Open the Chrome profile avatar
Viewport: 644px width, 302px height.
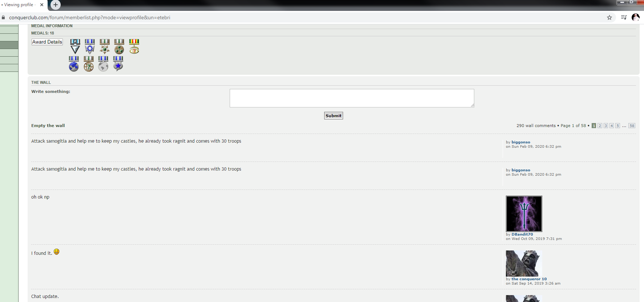636,17
